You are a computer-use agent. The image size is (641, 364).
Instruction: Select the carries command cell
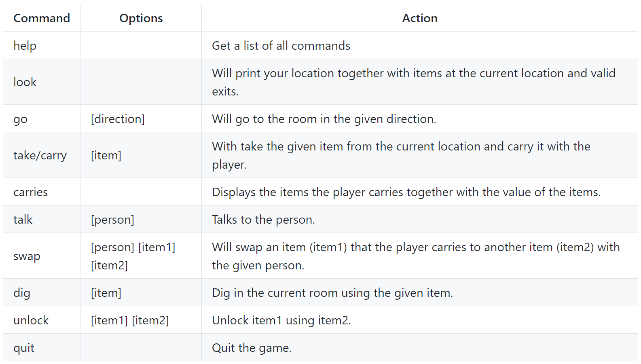pyautogui.click(x=31, y=192)
